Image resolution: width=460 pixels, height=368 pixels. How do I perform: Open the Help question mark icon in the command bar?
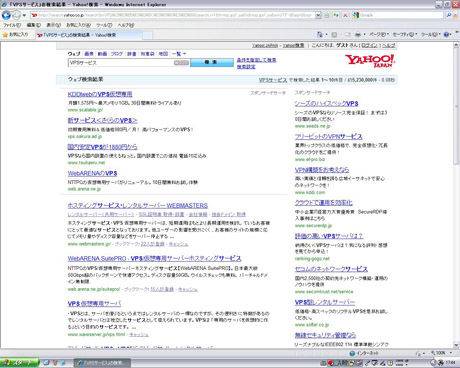446,34
